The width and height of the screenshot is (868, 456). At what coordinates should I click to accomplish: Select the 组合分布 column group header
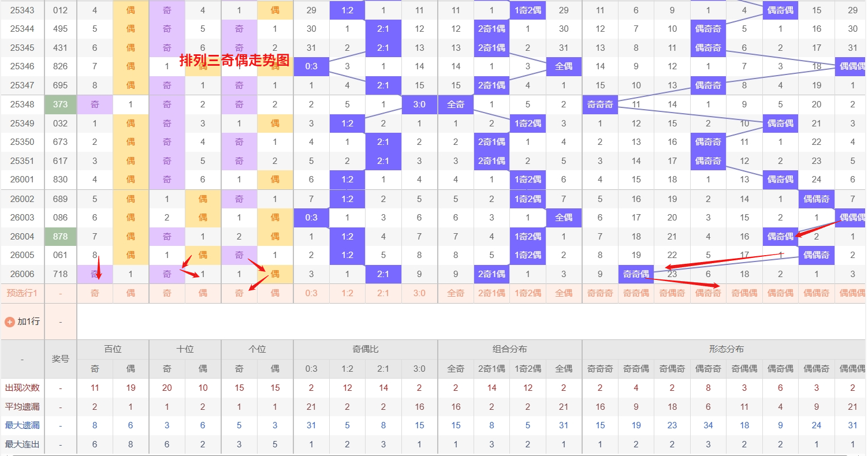coord(509,349)
